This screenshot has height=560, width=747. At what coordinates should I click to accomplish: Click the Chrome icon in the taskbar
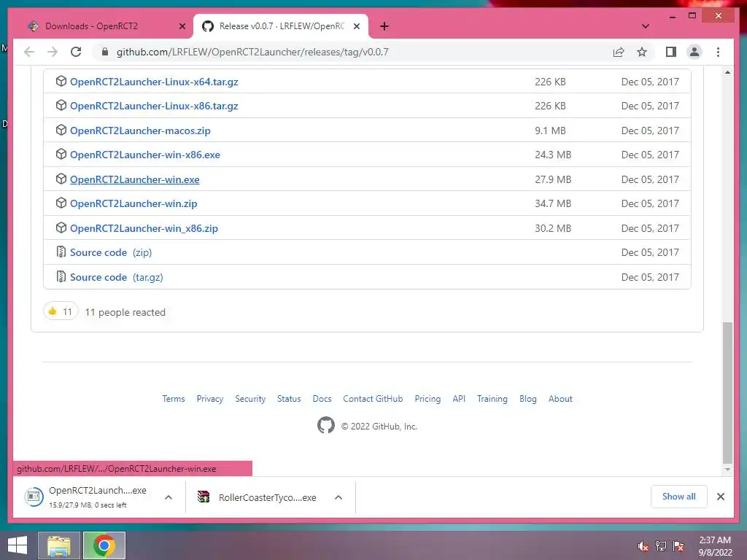tap(104, 545)
